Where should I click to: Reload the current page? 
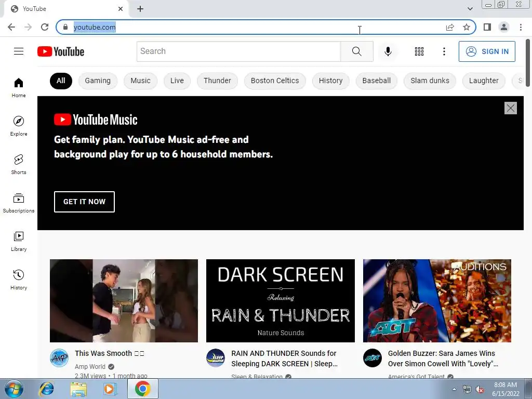45,27
